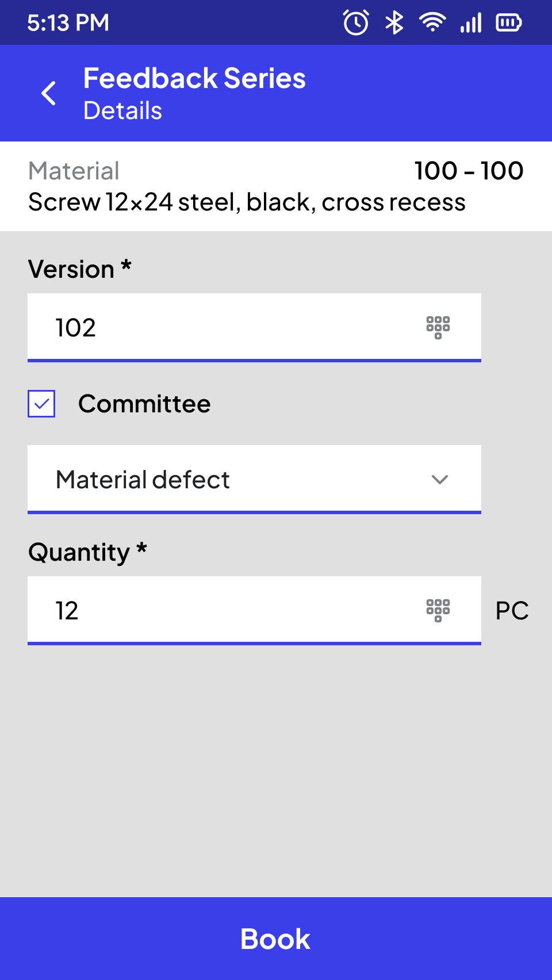Confirm with the Book button
The width and height of the screenshot is (552, 980).
tap(276, 939)
